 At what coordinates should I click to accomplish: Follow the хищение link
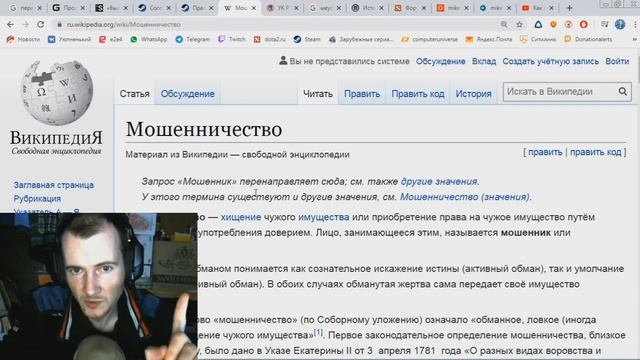[x=240, y=217]
